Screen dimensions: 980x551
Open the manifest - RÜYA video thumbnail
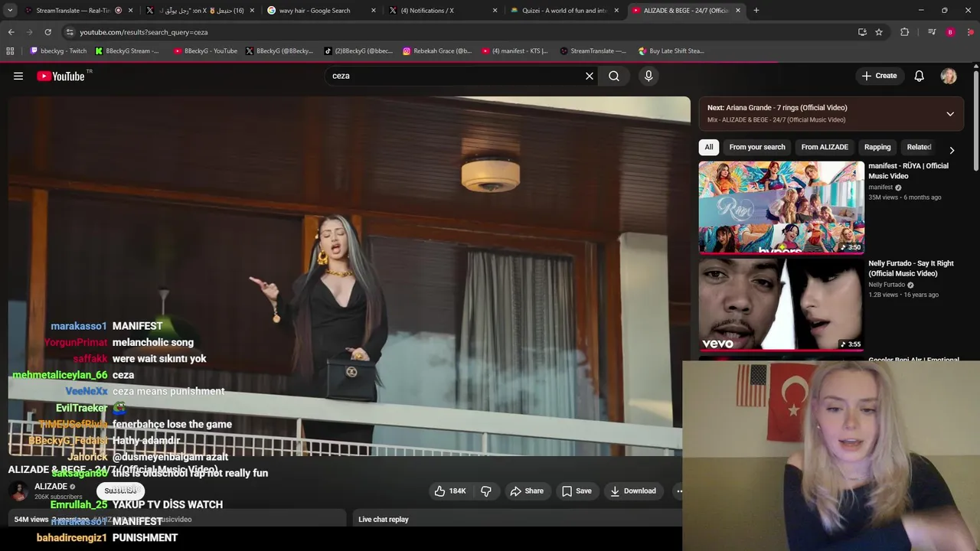(781, 207)
